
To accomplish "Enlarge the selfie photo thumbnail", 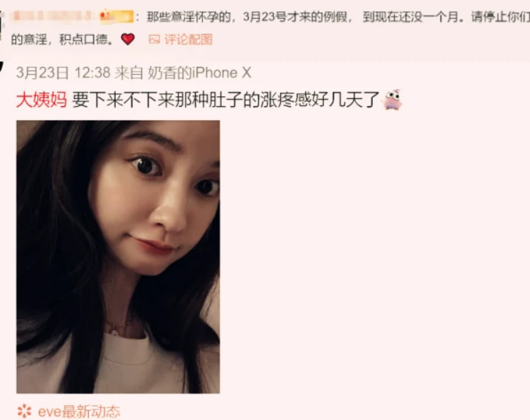I will 118,257.
